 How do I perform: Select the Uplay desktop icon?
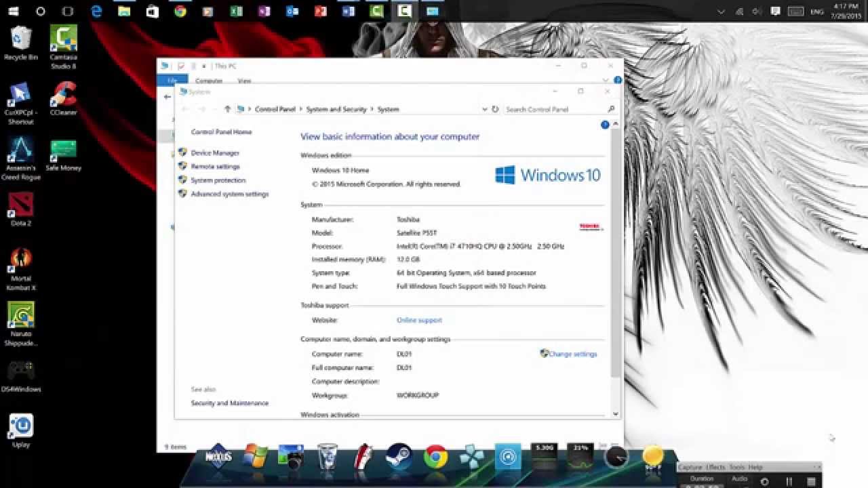point(21,431)
